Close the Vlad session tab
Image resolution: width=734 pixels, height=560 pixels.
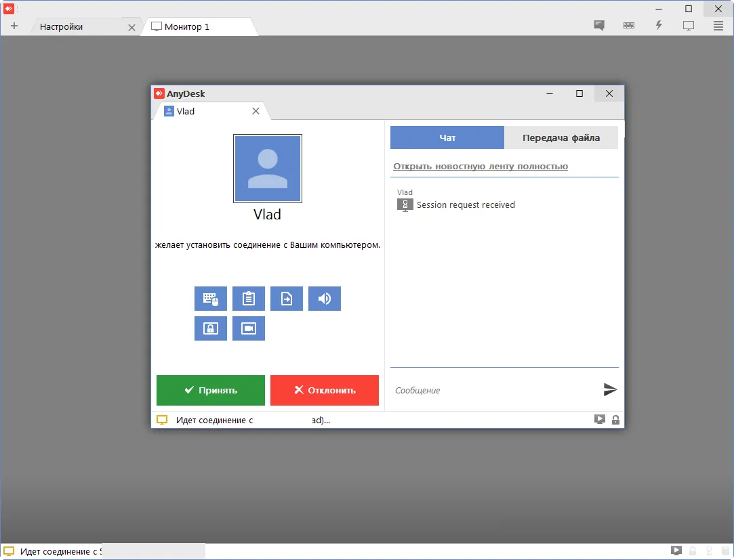[256, 111]
